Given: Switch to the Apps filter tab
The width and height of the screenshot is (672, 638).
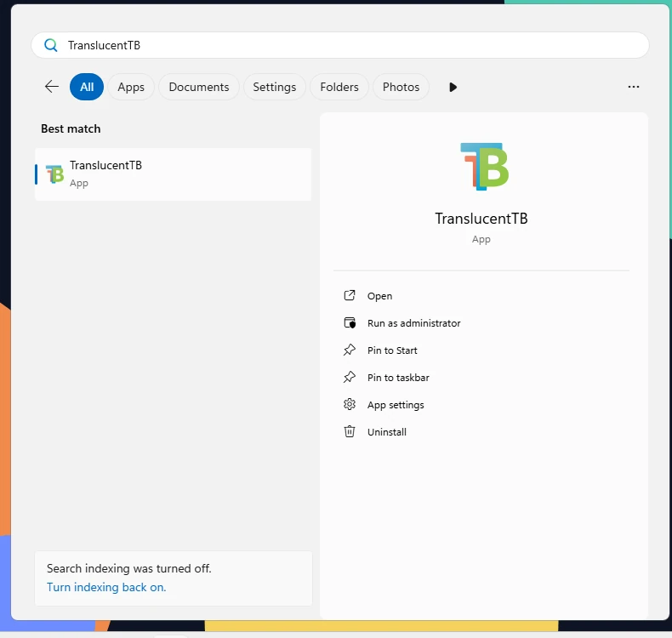Looking at the screenshot, I should [131, 87].
